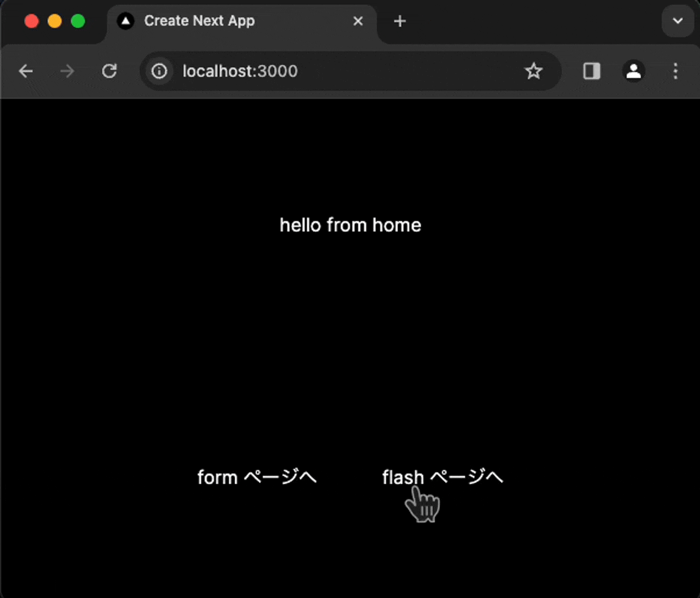Navigate to the form page link

tap(257, 477)
